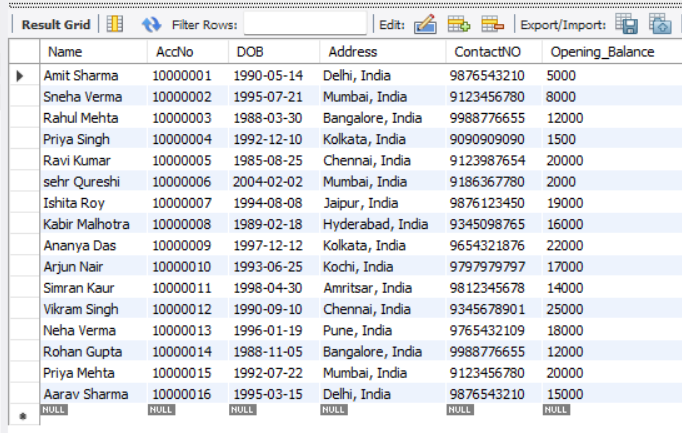
Task: Click the Kochi, India address cell
Action: pos(382,266)
